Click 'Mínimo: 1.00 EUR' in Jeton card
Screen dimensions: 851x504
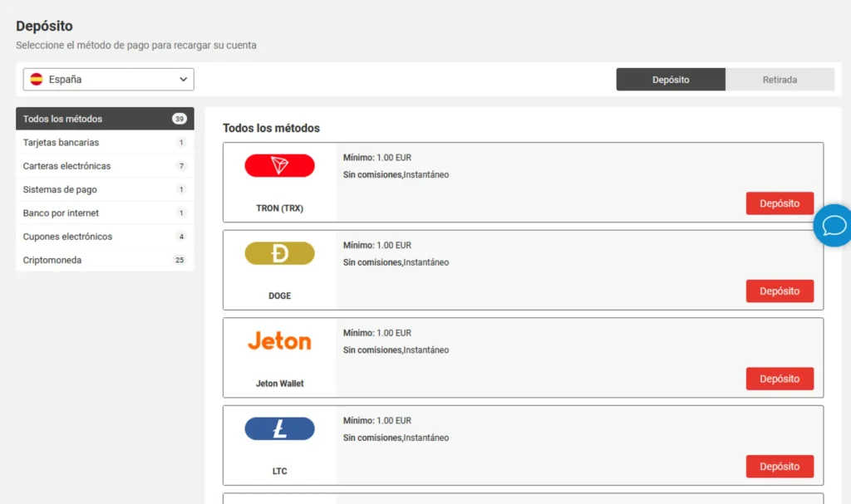(377, 333)
